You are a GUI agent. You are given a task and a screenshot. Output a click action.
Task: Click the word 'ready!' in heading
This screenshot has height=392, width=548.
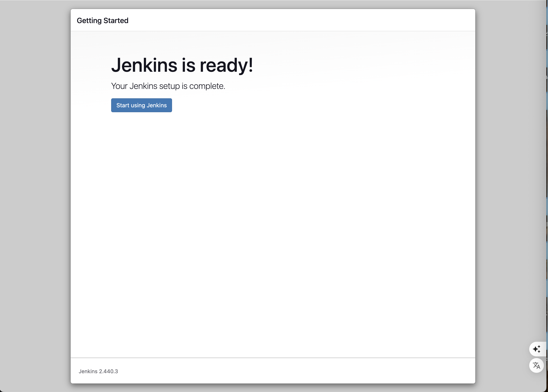click(226, 65)
